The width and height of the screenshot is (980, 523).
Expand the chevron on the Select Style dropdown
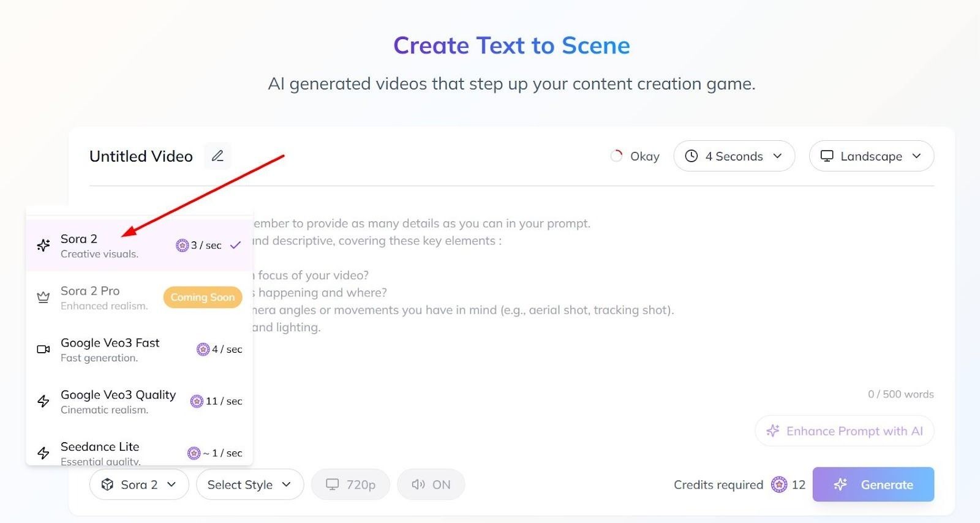click(287, 484)
